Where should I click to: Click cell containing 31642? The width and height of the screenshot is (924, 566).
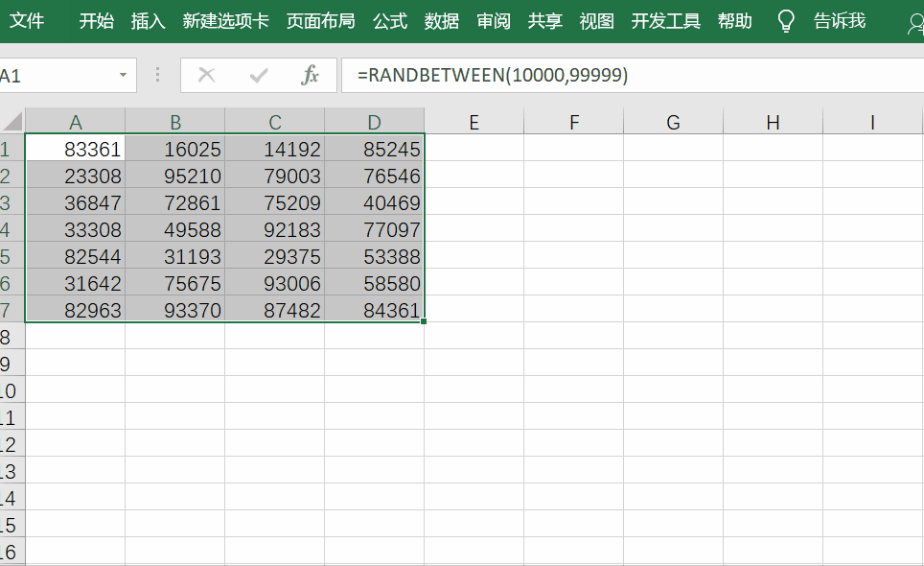(x=76, y=284)
